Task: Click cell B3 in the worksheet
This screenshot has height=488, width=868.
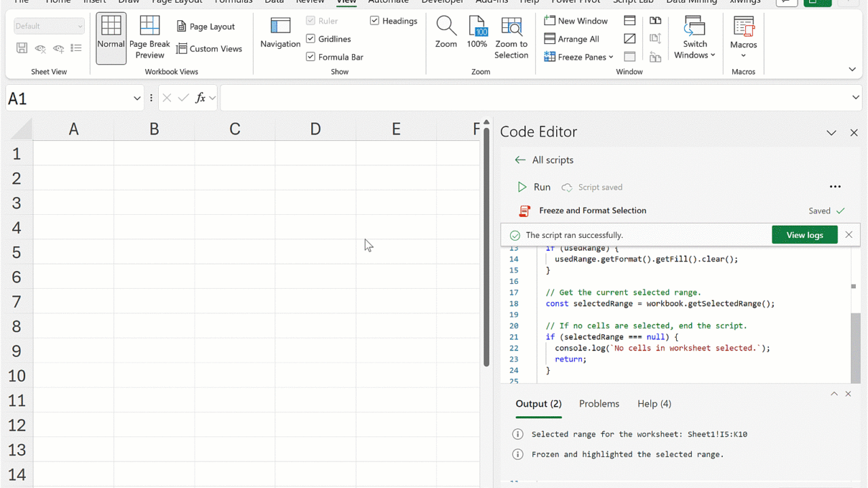Action: 154,203
